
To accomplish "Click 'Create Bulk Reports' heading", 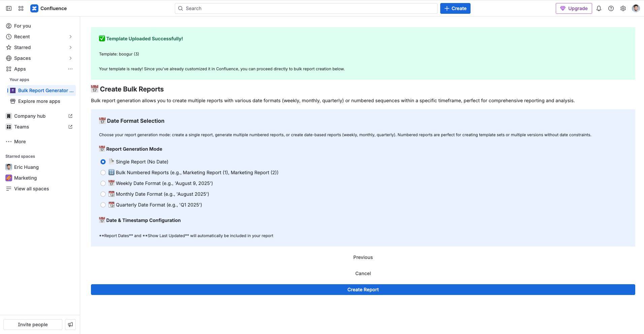I will (x=132, y=89).
